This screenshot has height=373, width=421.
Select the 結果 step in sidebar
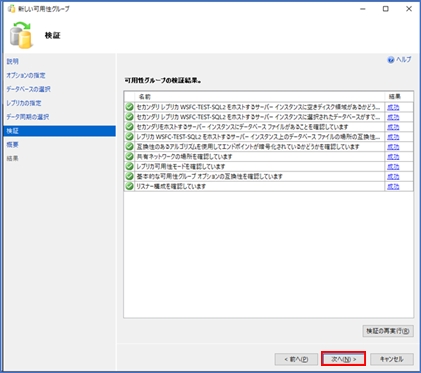tap(12, 158)
